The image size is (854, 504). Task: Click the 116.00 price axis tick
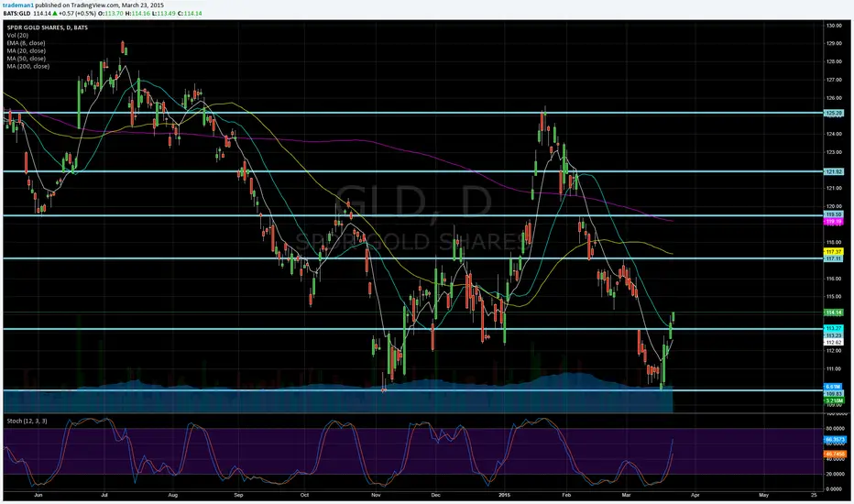coord(834,279)
